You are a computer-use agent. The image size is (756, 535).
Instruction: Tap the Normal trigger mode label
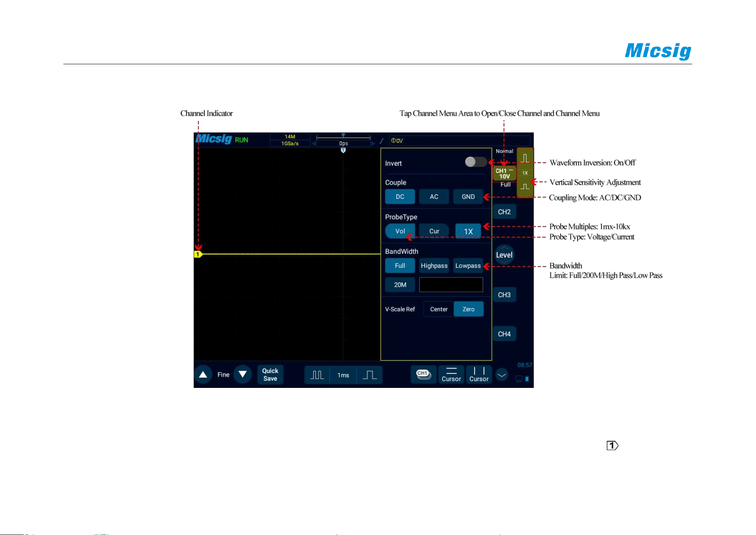click(504, 151)
